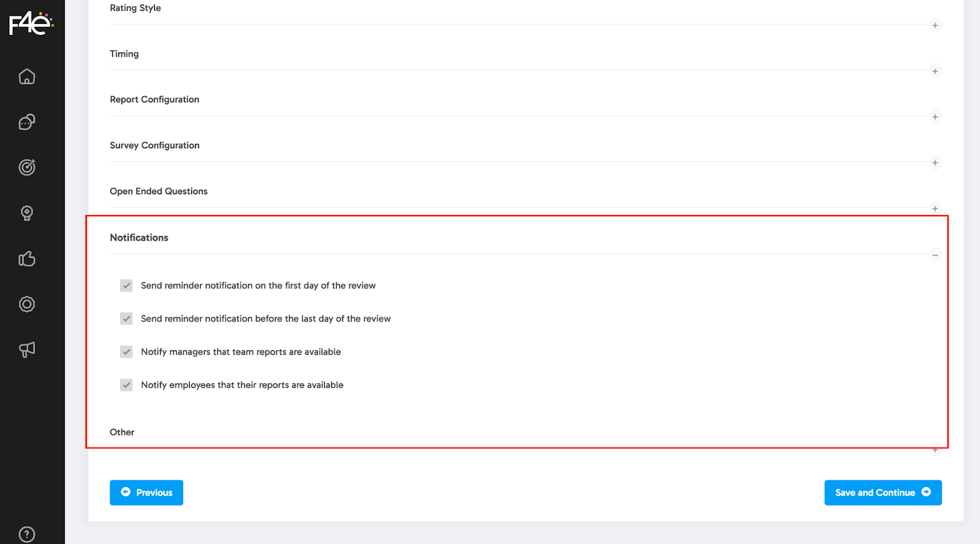Image resolution: width=980 pixels, height=544 pixels.
Task: Expand the Report Configuration section
Action: coord(935,117)
